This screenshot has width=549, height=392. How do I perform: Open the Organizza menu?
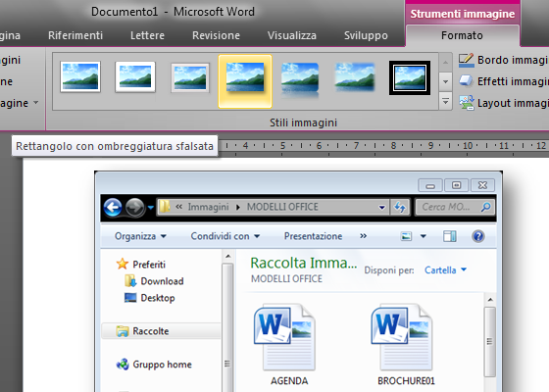click(x=140, y=236)
